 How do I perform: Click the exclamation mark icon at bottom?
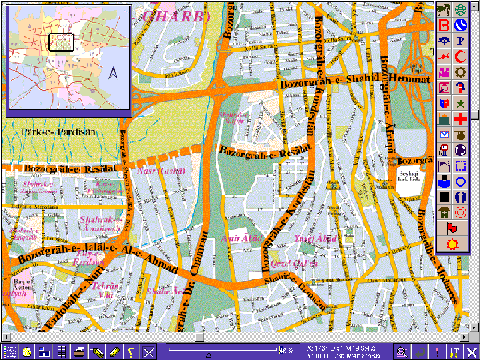pos(437,352)
